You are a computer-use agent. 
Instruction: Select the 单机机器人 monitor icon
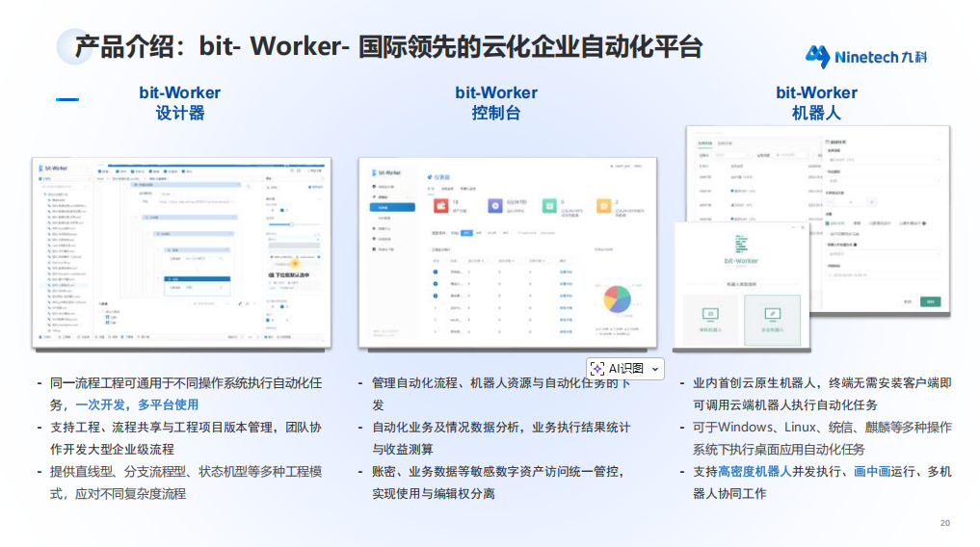tap(710, 315)
